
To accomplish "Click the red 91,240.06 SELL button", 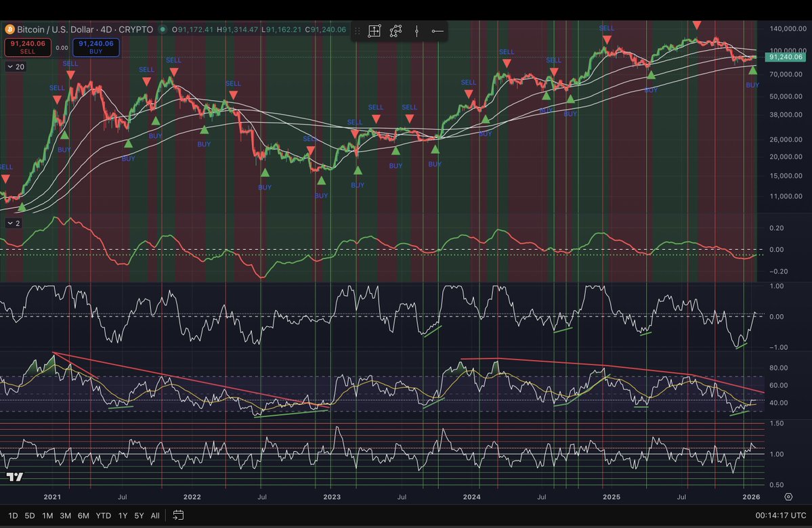I will pos(28,47).
